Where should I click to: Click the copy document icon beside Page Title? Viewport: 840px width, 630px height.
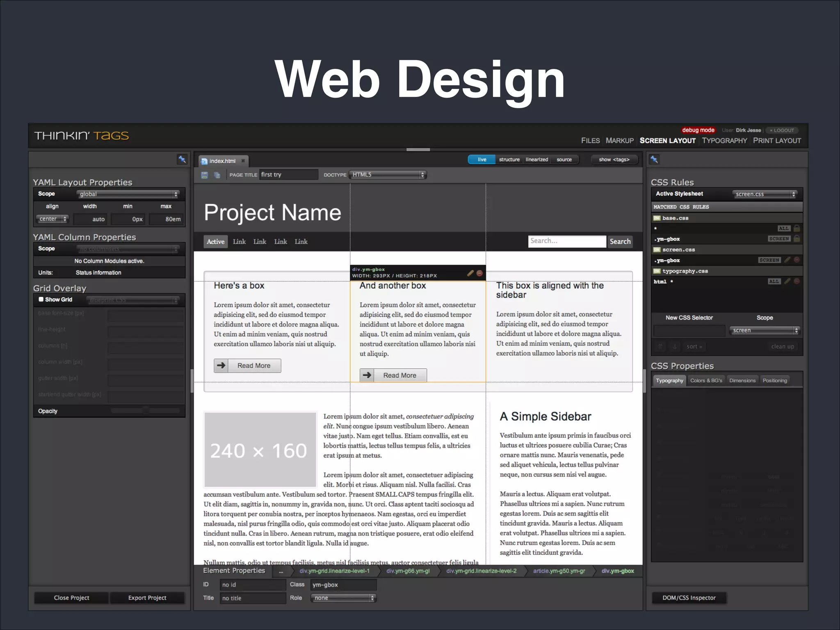tap(217, 175)
